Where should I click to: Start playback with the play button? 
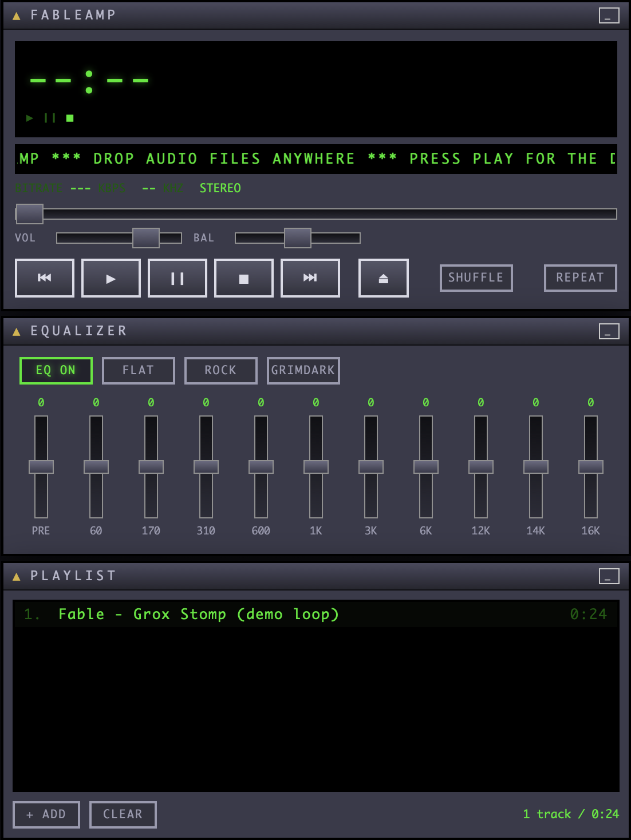[x=111, y=278]
